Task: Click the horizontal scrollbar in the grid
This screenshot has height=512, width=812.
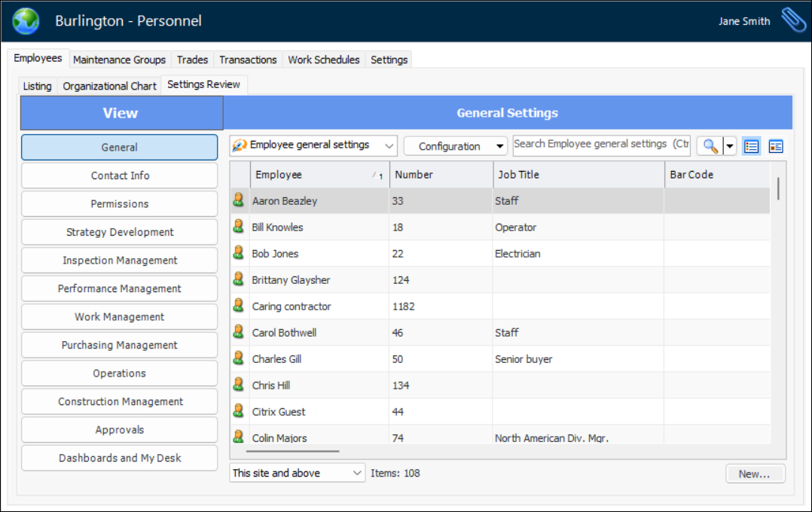Action: [292, 452]
